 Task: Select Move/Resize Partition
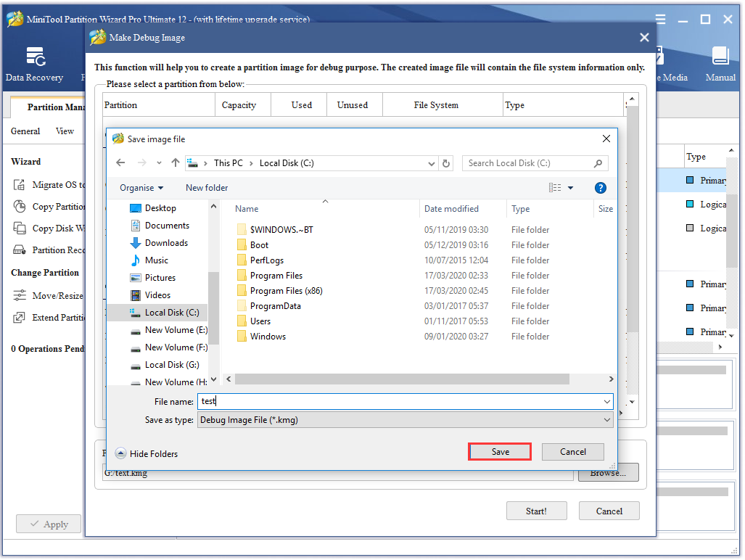pos(56,295)
